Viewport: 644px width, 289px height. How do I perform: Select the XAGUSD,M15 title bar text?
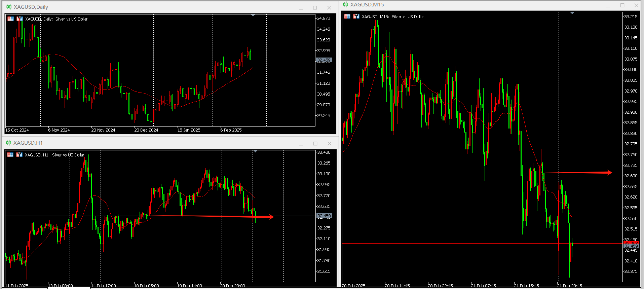tap(367, 5)
